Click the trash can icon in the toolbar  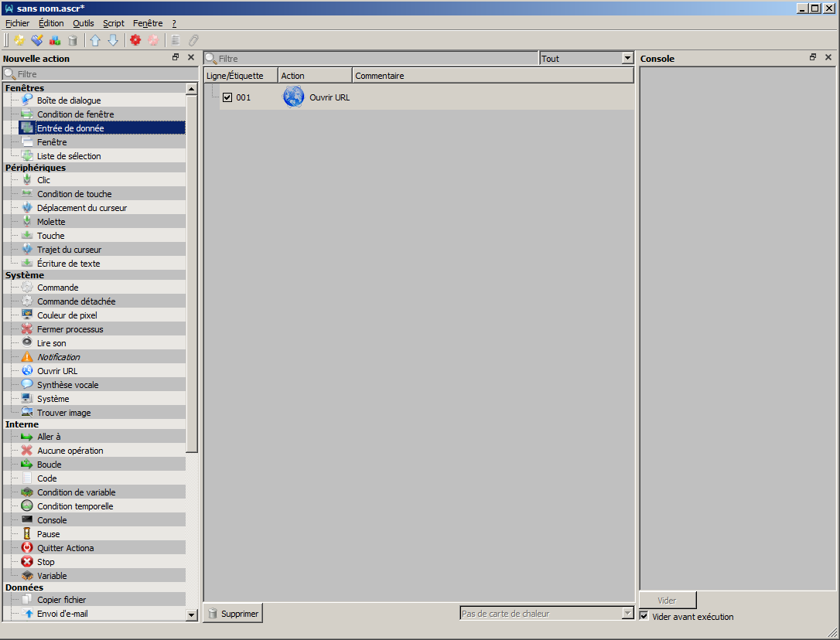[x=73, y=40]
